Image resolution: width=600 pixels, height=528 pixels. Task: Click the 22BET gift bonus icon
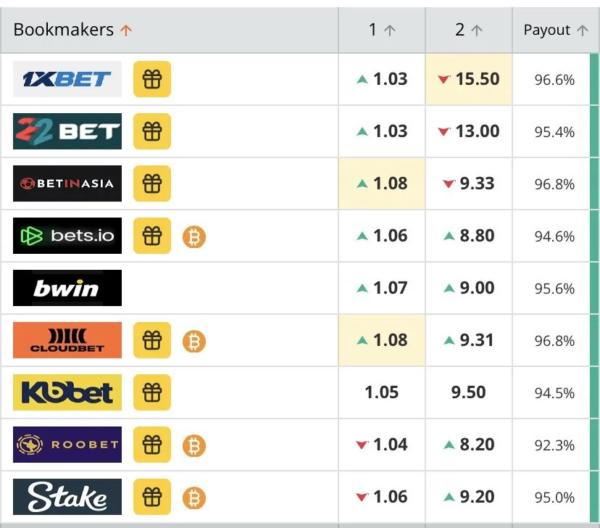tap(152, 131)
